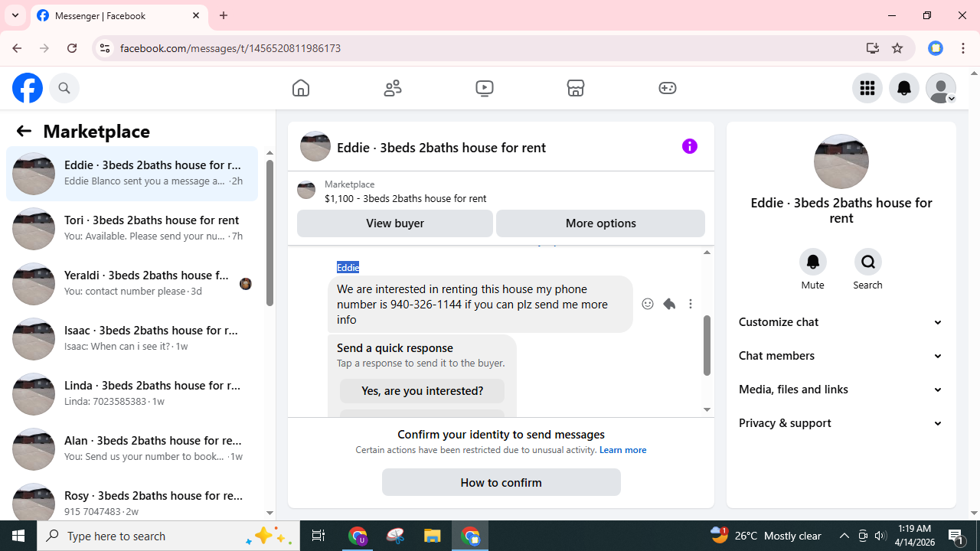This screenshot has height=551, width=980.
Task: Click the How to confirm button
Action: pos(501,483)
